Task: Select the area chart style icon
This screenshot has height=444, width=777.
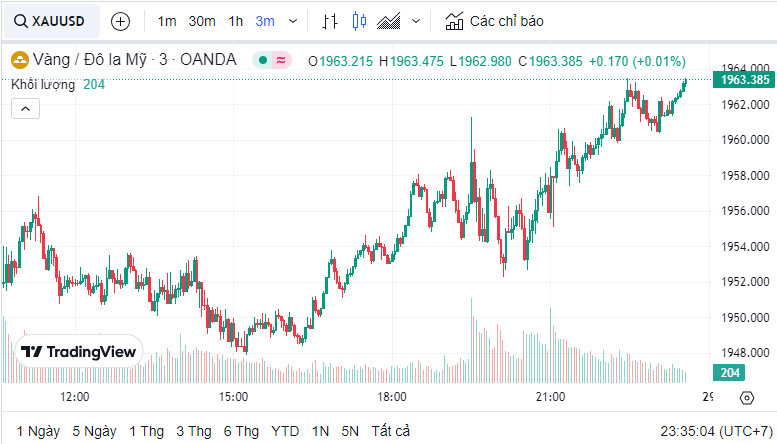Action: [x=390, y=20]
